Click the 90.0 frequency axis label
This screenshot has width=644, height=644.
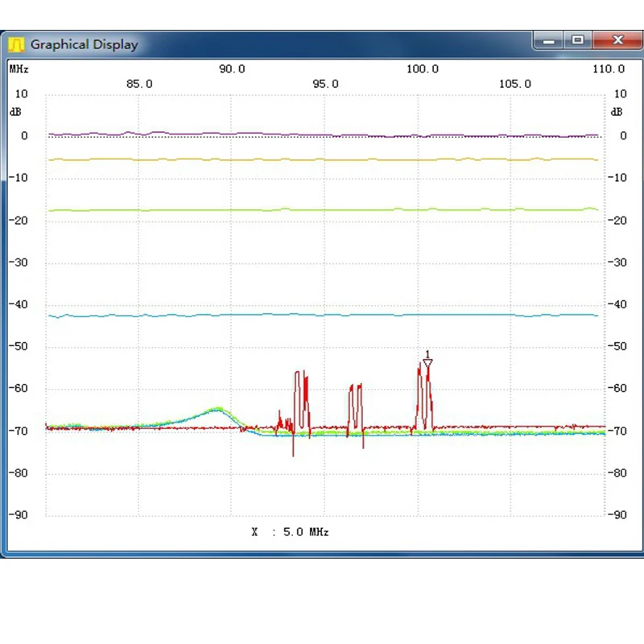(x=232, y=69)
